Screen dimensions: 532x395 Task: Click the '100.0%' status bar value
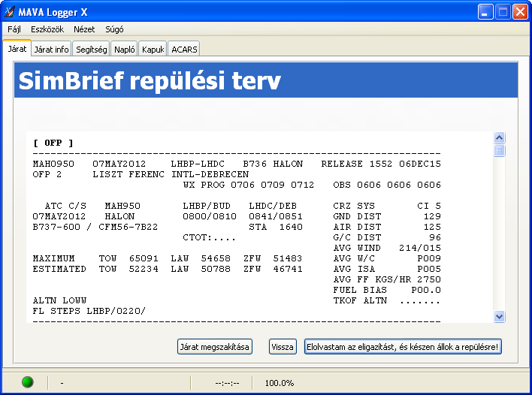coord(280,383)
